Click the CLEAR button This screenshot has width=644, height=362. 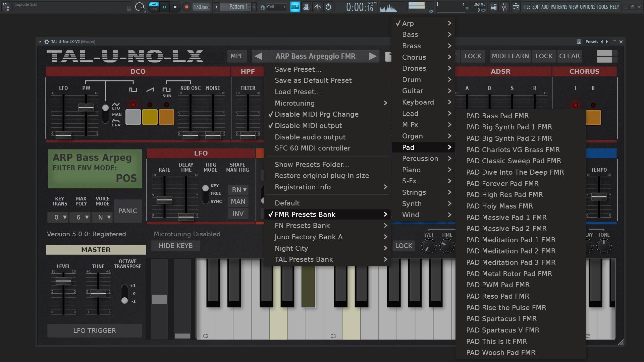pos(569,56)
